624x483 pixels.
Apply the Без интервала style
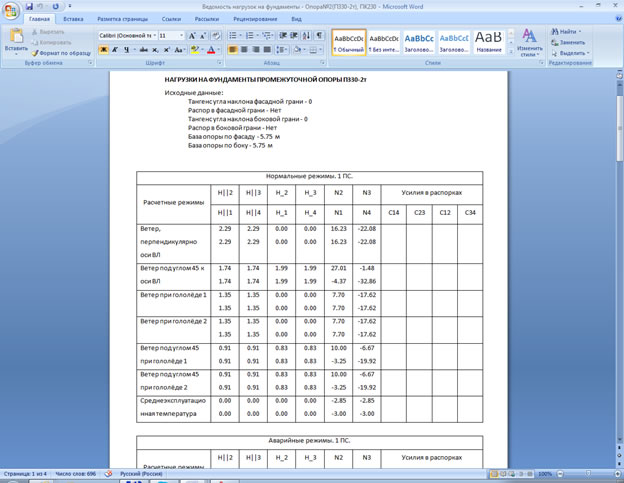point(384,42)
